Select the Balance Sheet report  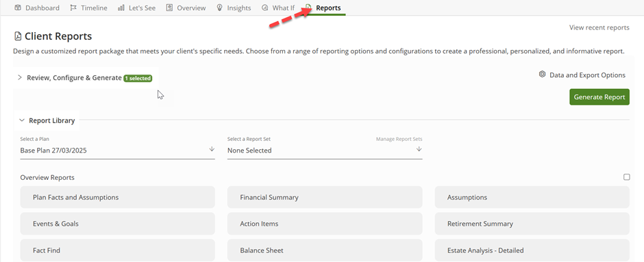(x=325, y=250)
